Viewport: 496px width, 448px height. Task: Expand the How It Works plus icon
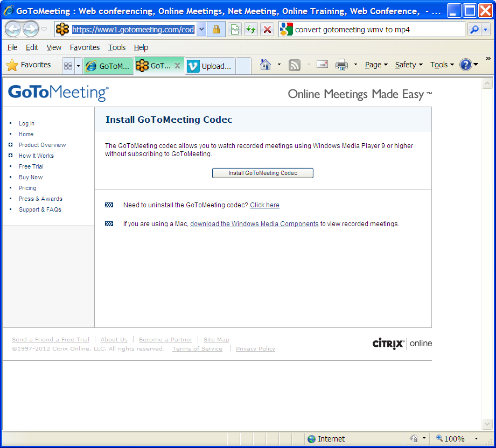click(x=10, y=155)
